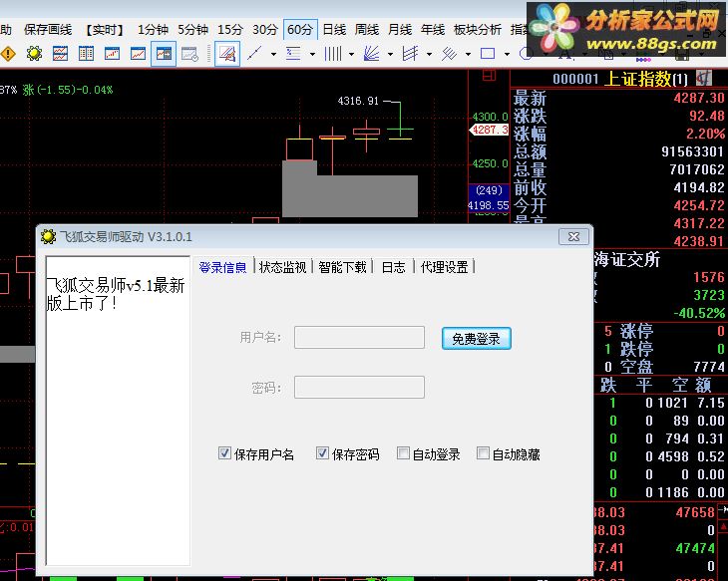Close the 飞狐交易师驱动 dialog

click(x=573, y=236)
